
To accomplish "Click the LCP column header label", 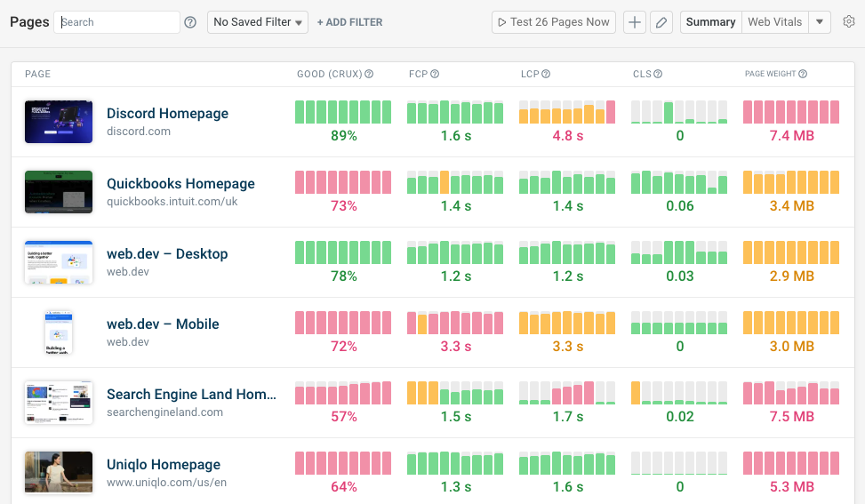I will pos(530,74).
